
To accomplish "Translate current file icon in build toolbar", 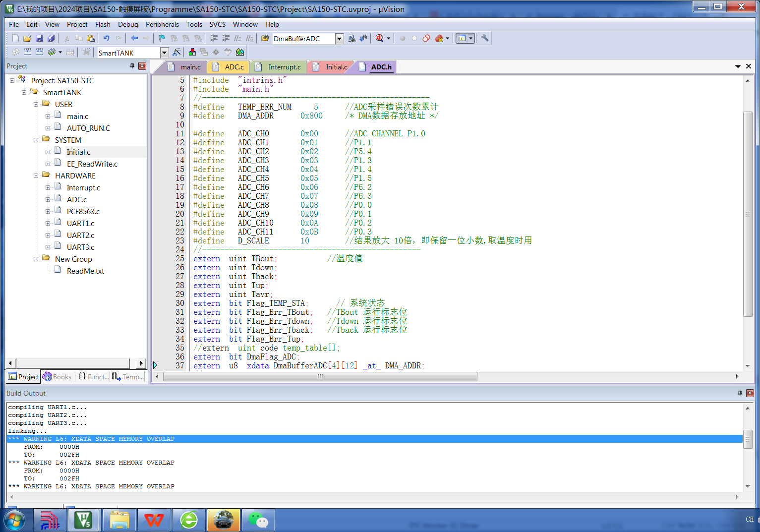I will point(15,52).
